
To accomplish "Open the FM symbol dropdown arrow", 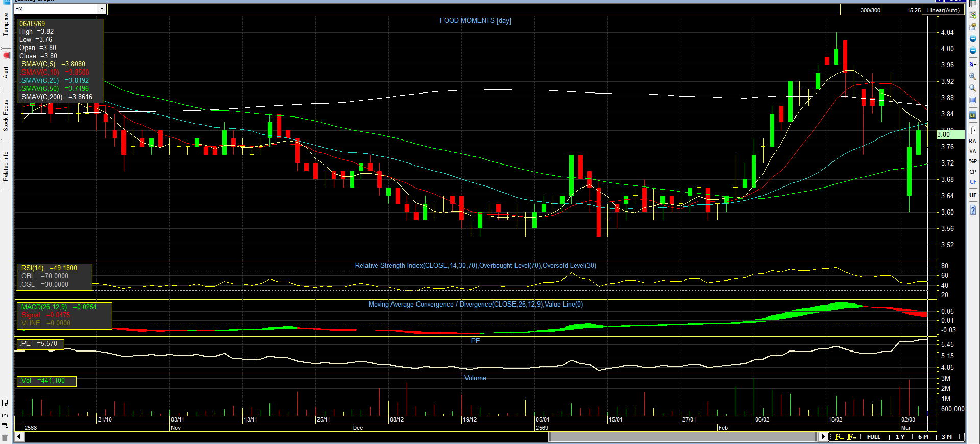I will point(102,9).
